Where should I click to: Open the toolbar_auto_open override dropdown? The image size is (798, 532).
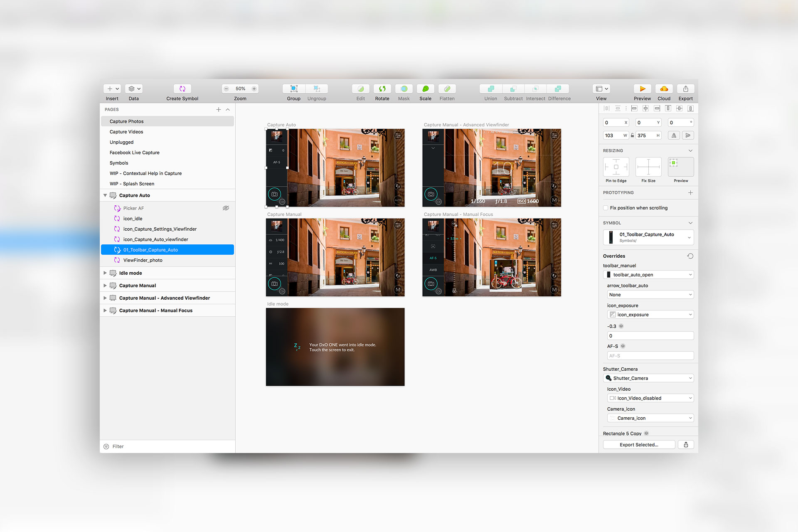648,275
